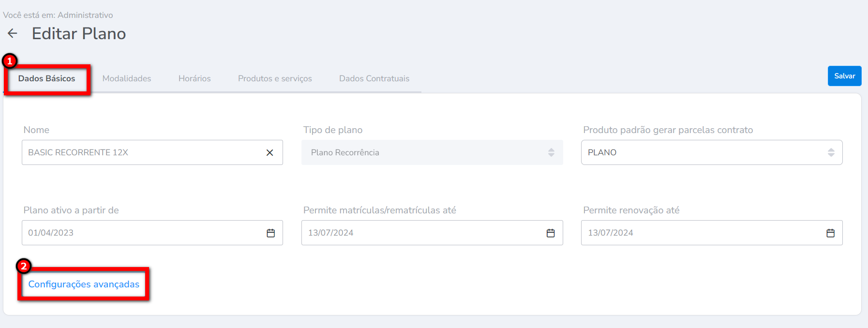The height and width of the screenshot is (328, 868).
Task: Expand Configurações avançadas link
Action: point(84,284)
